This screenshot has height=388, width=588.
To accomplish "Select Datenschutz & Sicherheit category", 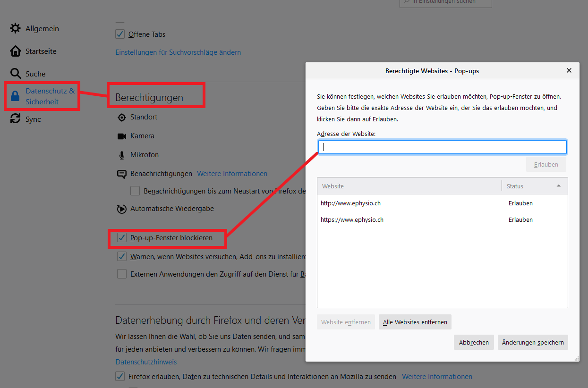I will pyautogui.click(x=43, y=96).
